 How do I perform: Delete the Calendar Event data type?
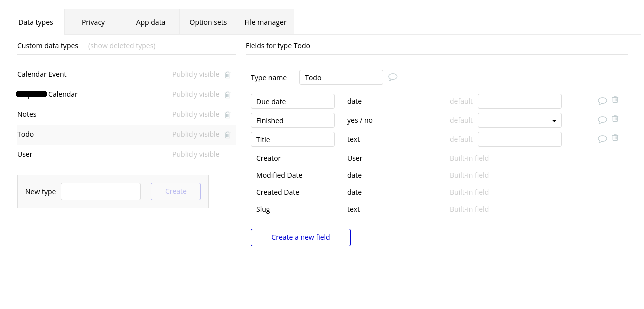[x=228, y=75]
